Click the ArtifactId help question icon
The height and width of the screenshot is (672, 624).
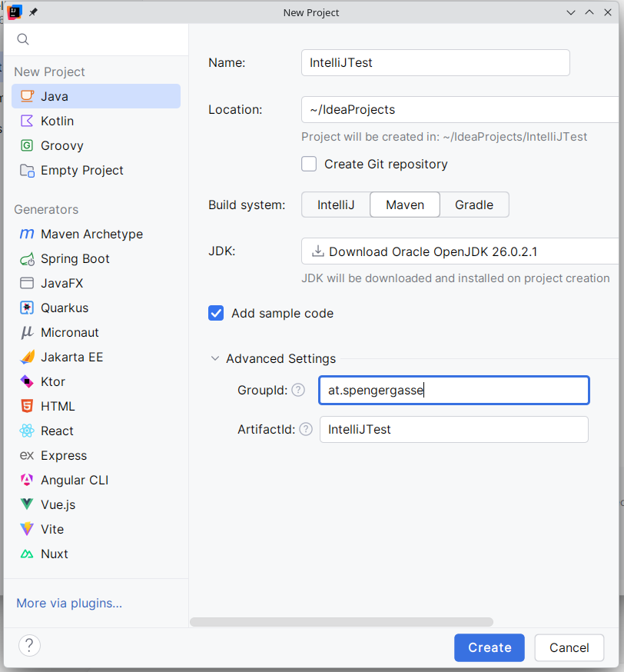(x=306, y=429)
